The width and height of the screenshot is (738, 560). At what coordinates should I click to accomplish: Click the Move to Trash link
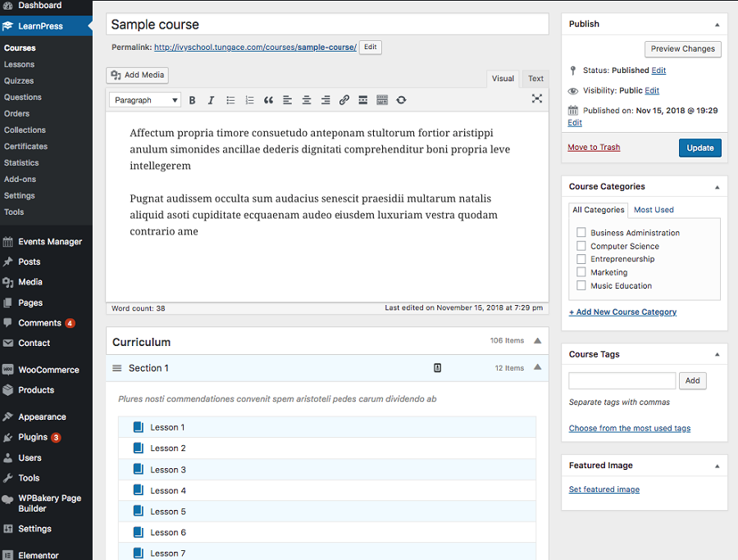tap(594, 148)
